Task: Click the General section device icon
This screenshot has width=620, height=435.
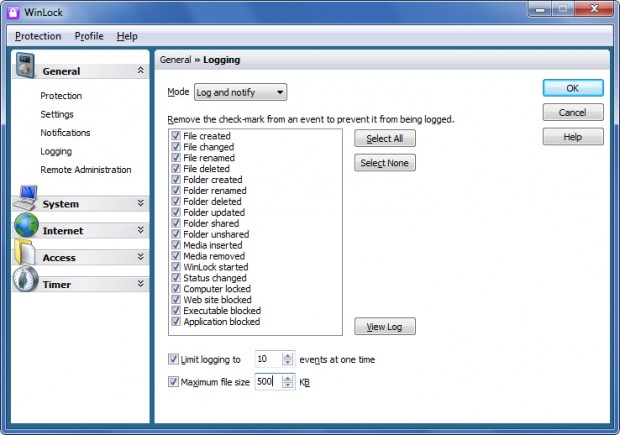Action: (x=25, y=66)
